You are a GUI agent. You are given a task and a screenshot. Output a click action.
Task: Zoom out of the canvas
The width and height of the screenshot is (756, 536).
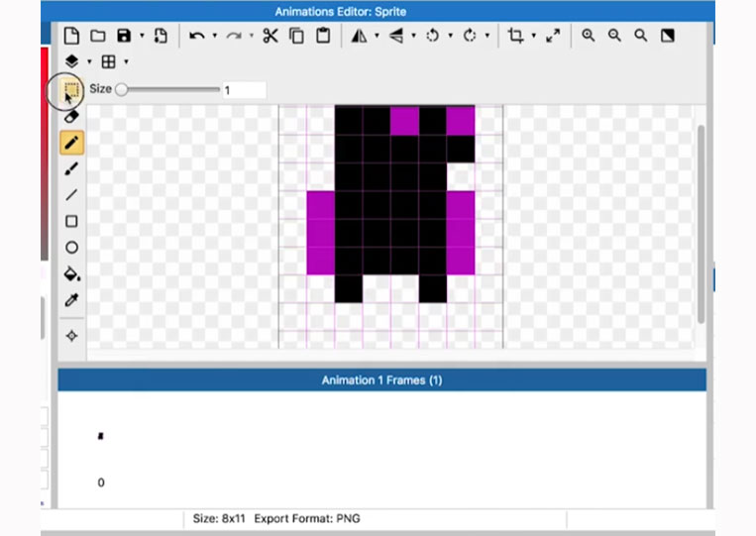pos(614,36)
